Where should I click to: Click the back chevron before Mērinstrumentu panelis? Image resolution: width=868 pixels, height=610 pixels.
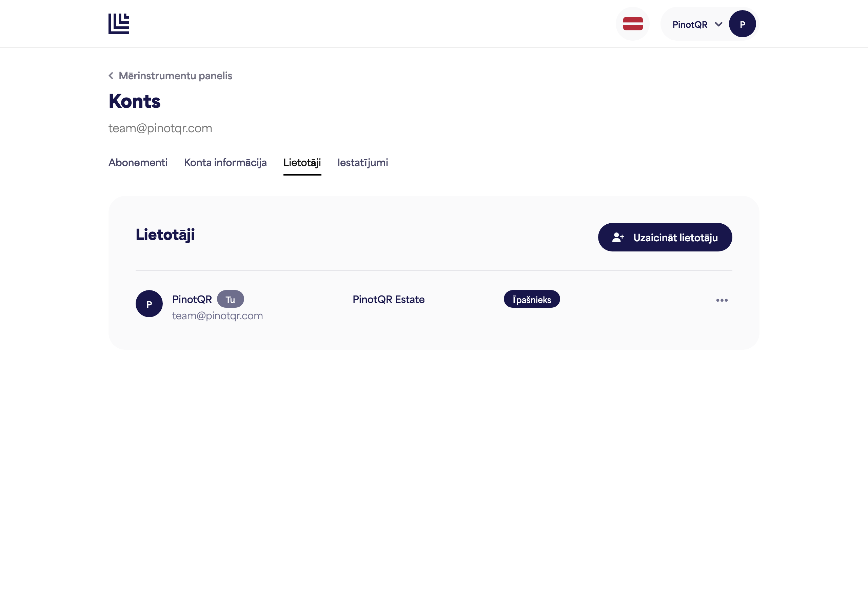pyautogui.click(x=111, y=76)
